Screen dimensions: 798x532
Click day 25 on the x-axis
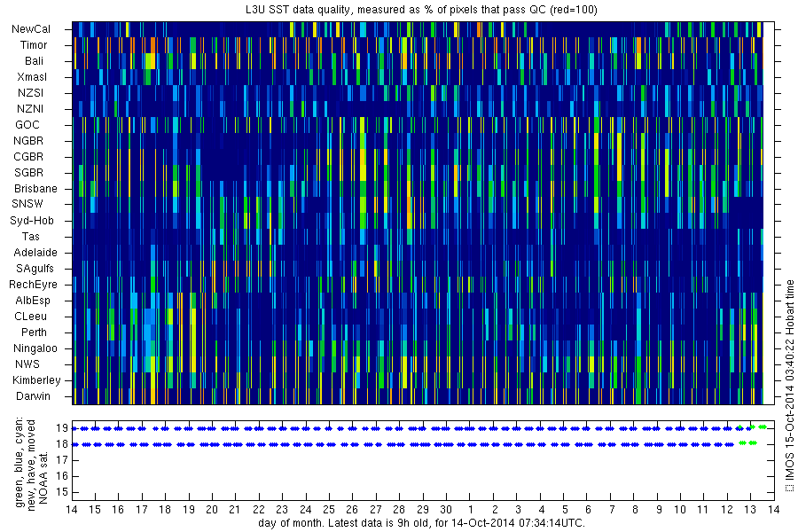(x=329, y=510)
